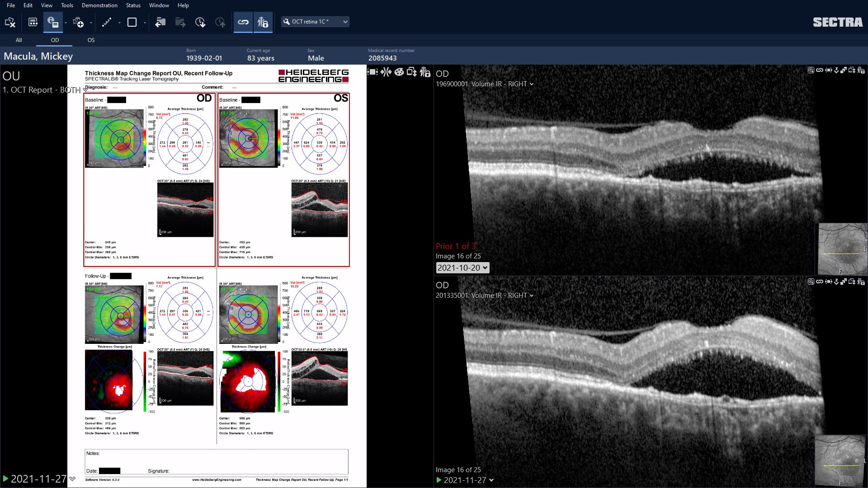Image resolution: width=868 pixels, height=488 pixels.
Task: Select the layout grid icon in the toolbar
Action: 33,22
